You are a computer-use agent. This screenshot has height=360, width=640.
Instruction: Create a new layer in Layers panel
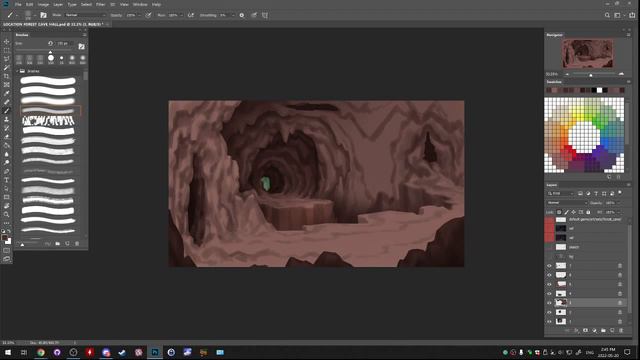(612, 330)
